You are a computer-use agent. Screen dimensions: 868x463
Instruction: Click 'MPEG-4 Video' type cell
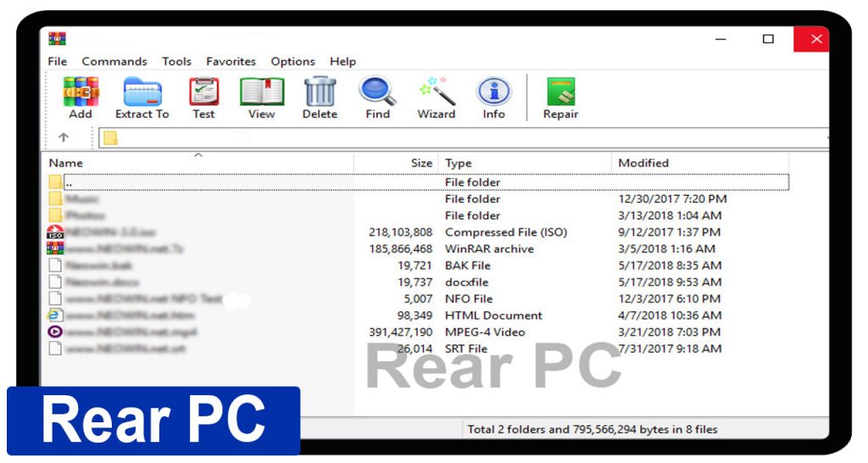click(485, 332)
